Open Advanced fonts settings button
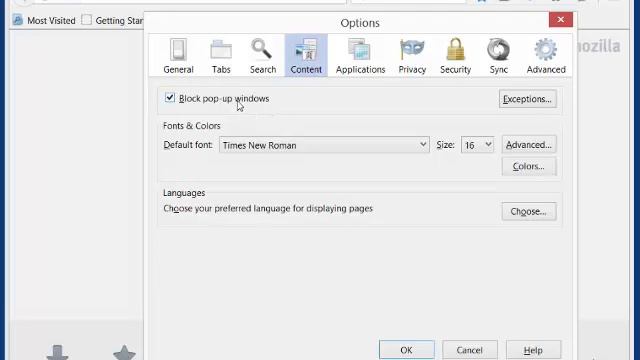The height and width of the screenshot is (360, 640). [x=529, y=145]
